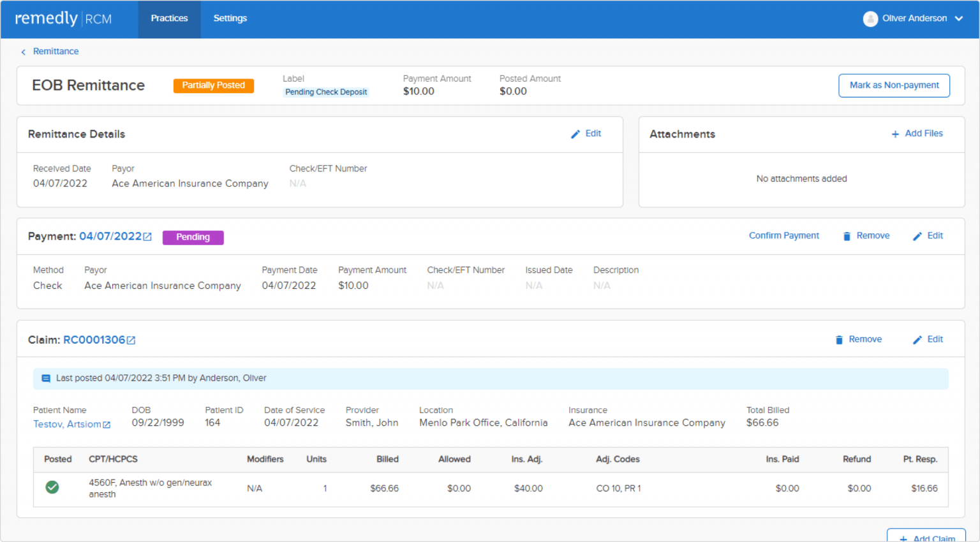Open patient Testov, Artsiom profile link

click(67, 424)
